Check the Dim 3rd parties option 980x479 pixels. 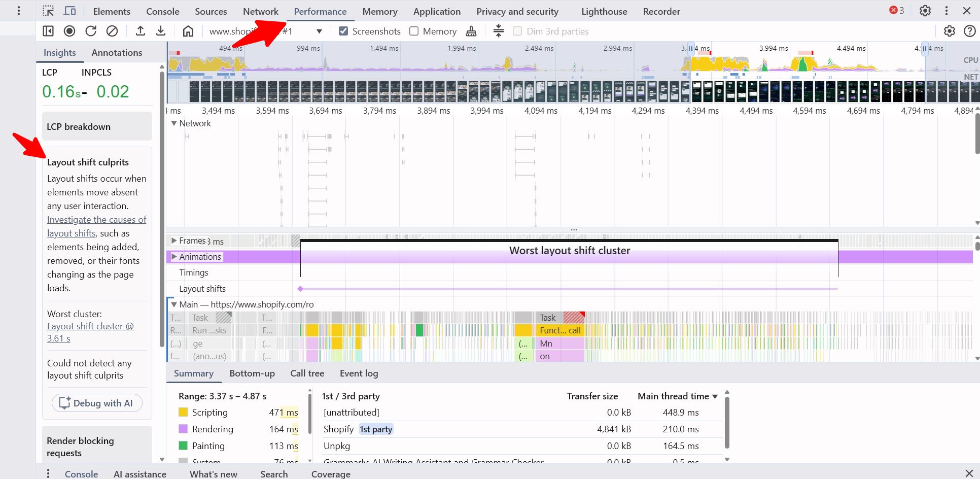[517, 31]
